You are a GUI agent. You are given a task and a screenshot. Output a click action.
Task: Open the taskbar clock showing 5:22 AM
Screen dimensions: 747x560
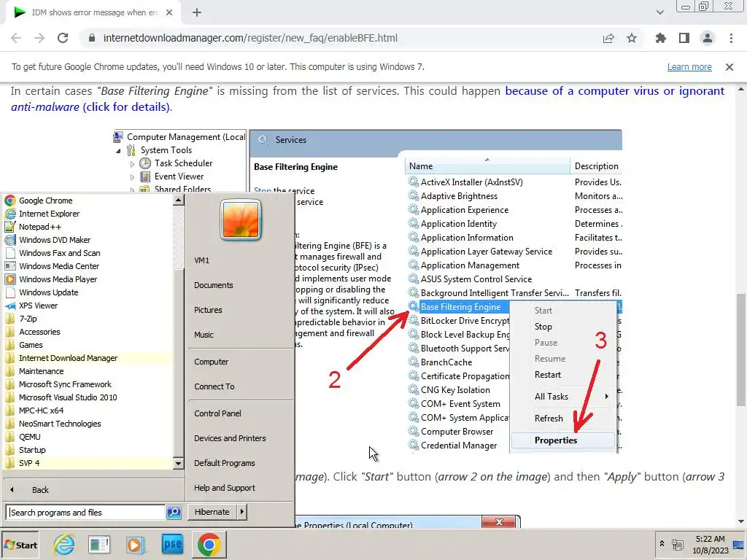coord(711,545)
